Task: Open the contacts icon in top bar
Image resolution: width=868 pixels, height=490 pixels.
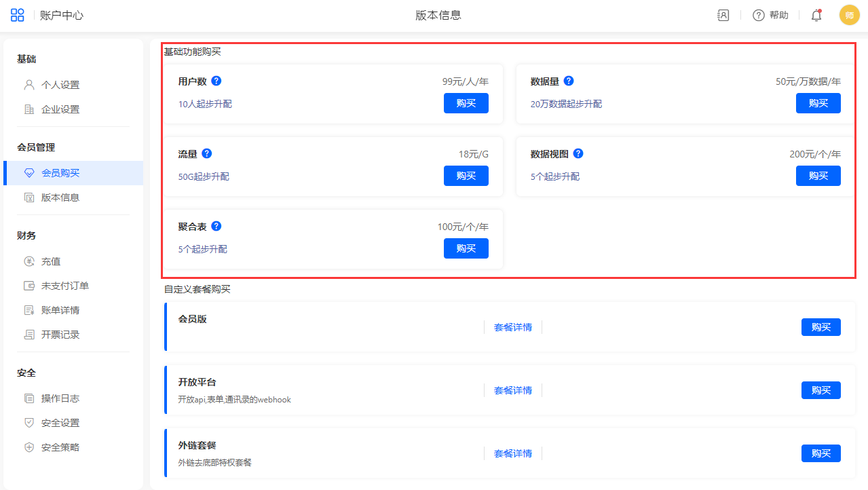Action: pos(723,15)
